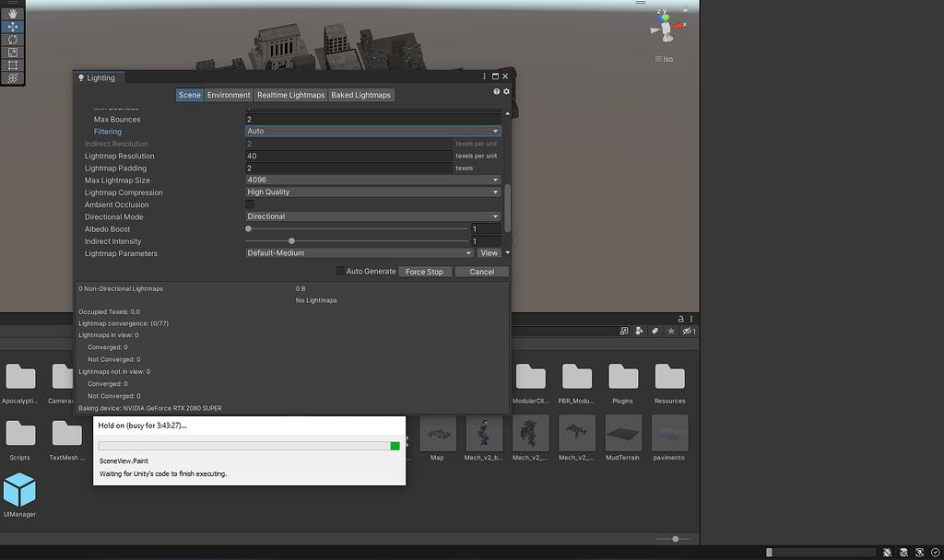Select the Rotate tool

(13, 40)
